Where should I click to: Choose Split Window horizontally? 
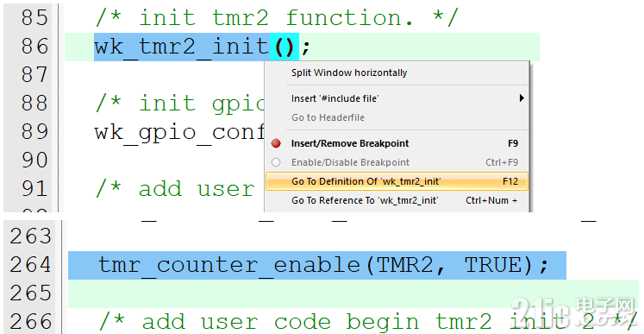(x=349, y=72)
